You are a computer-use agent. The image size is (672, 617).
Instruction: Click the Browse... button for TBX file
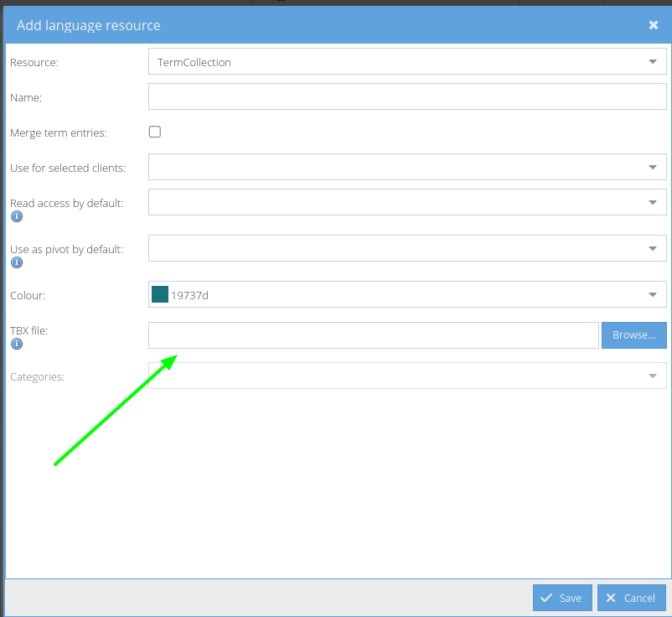click(633, 335)
